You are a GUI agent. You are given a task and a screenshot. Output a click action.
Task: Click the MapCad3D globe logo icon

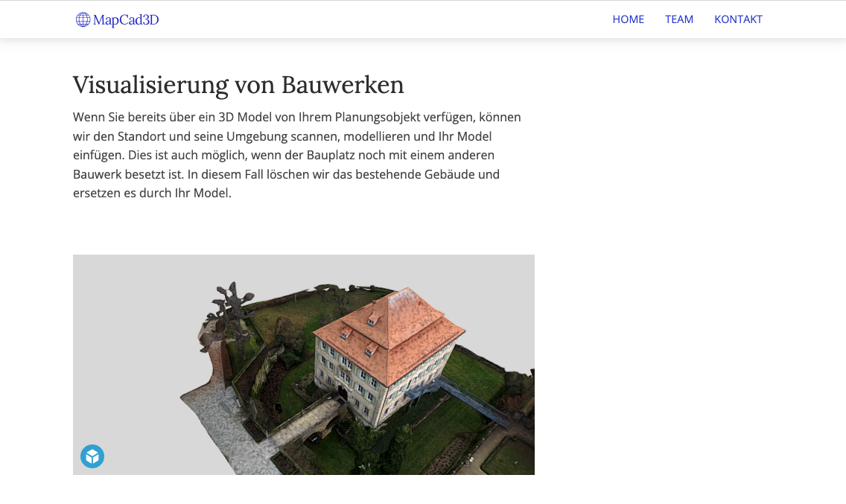click(83, 19)
